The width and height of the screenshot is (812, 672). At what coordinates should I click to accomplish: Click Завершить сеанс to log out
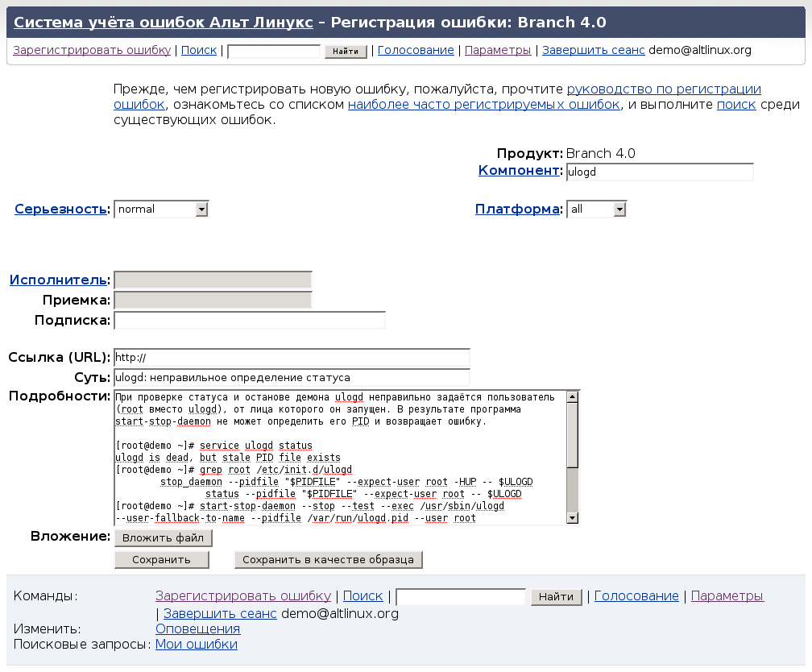click(593, 50)
